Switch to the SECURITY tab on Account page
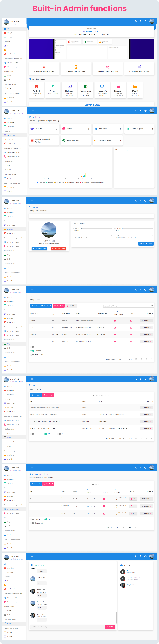This screenshot has width=159, height=644. coord(53,216)
